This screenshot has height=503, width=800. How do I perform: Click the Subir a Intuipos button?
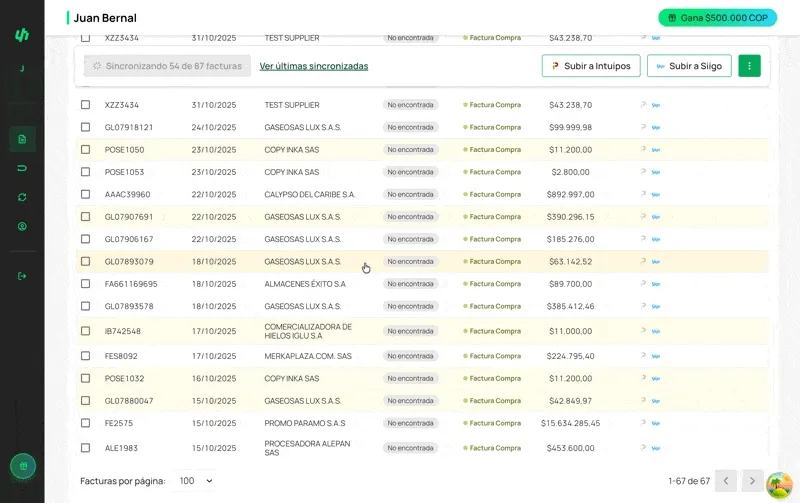(590, 66)
